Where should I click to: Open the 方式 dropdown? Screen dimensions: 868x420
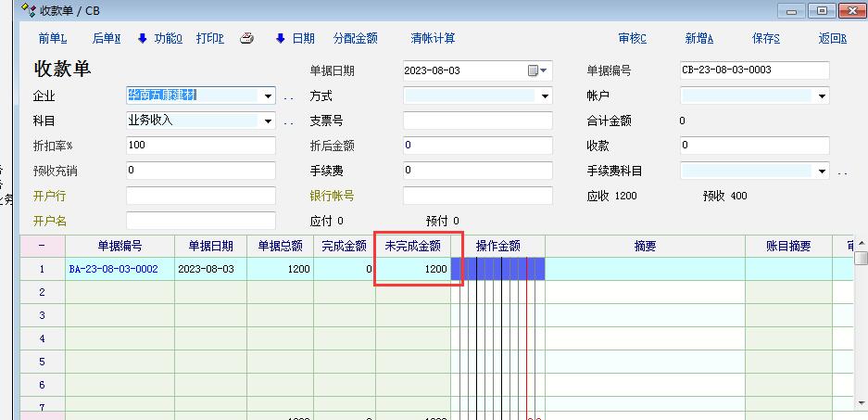[x=544, y=95]
